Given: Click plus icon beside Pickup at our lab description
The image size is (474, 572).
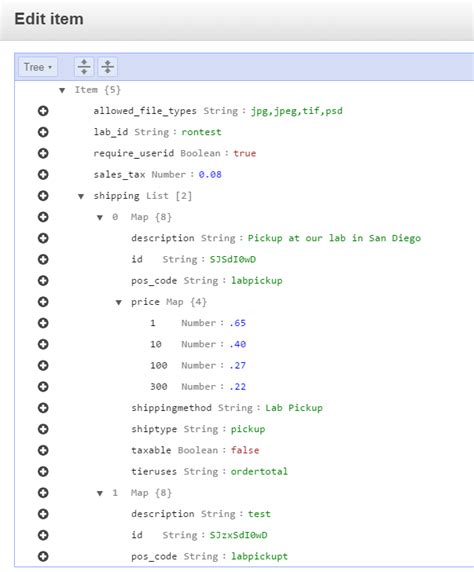Looking at the screenshot, I should (43, 238).
